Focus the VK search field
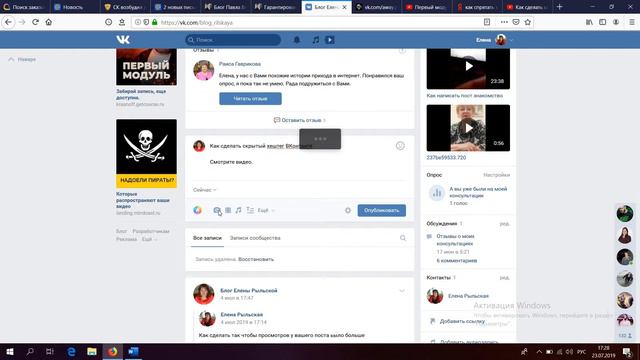This screenshot has width=640, height=360. click(233, 40)
